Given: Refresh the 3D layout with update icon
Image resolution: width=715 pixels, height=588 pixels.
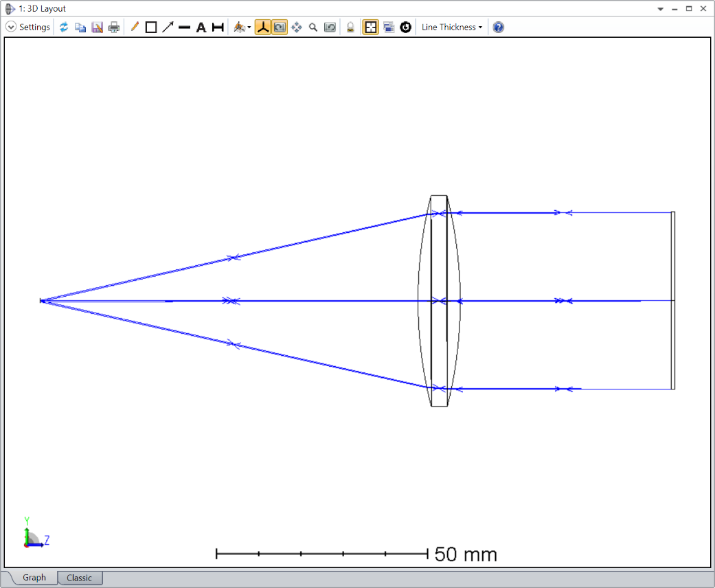Looking at the screenshot, I should 64,27.
